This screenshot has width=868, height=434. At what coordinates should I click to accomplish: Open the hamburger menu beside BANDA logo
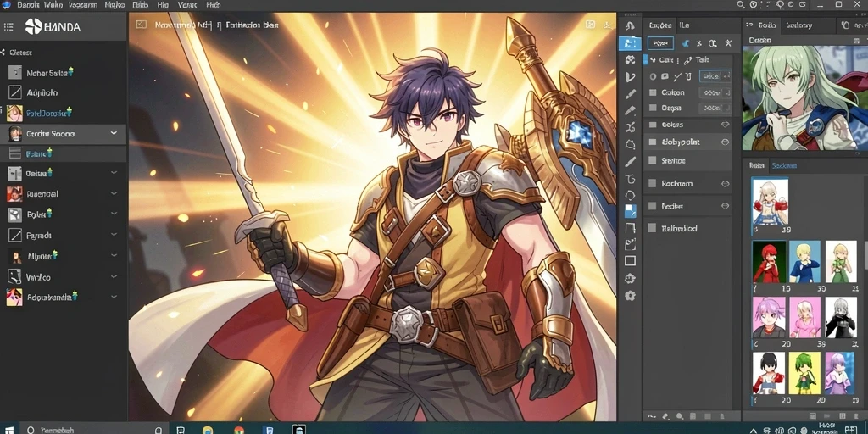(x=8, y=26)
